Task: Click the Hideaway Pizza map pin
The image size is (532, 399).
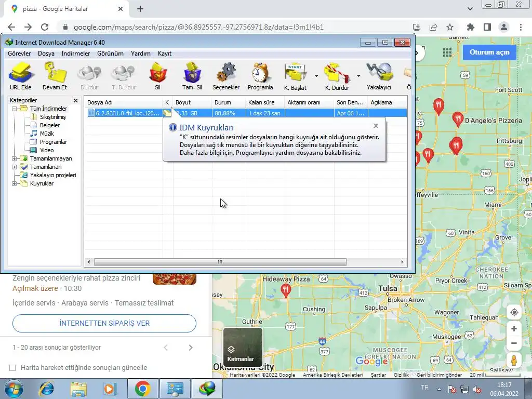Action: pyautogui.click(x=286, y=291)
